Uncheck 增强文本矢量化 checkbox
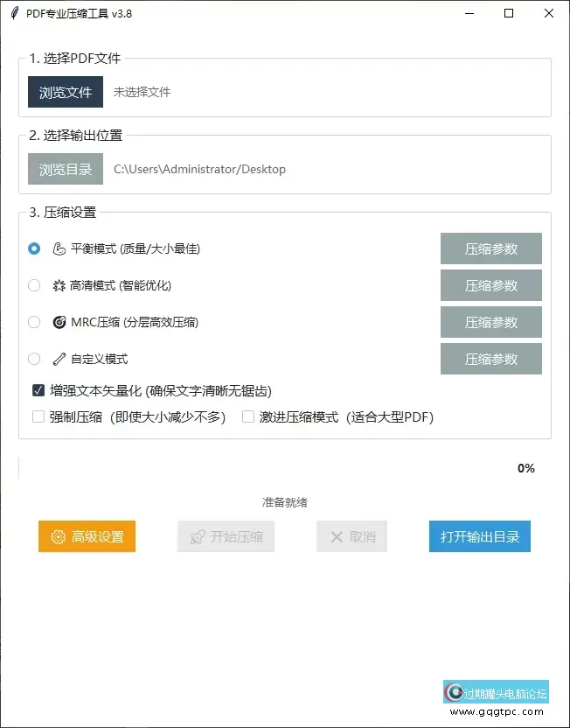570x728 pixels. tap(38, 390)
